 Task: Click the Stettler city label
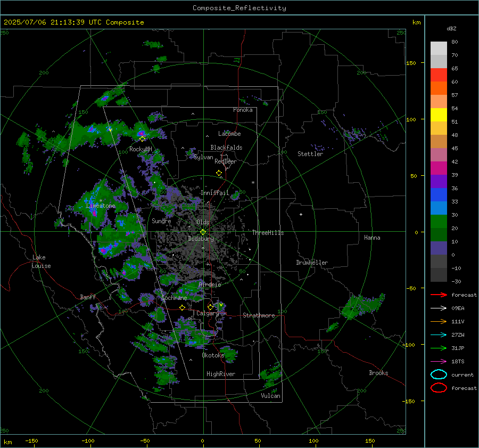(x=310, y=154)
